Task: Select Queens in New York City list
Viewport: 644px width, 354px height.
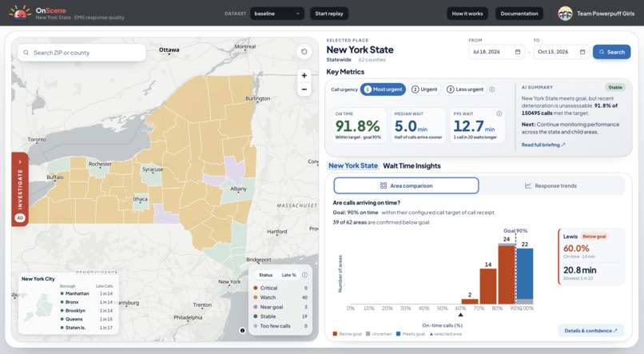Action: [x=86, y=319]
